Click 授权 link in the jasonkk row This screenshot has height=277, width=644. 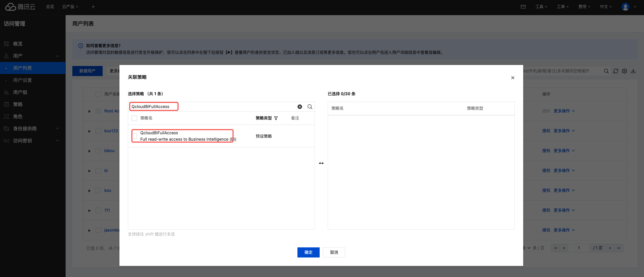coord(546,230)
